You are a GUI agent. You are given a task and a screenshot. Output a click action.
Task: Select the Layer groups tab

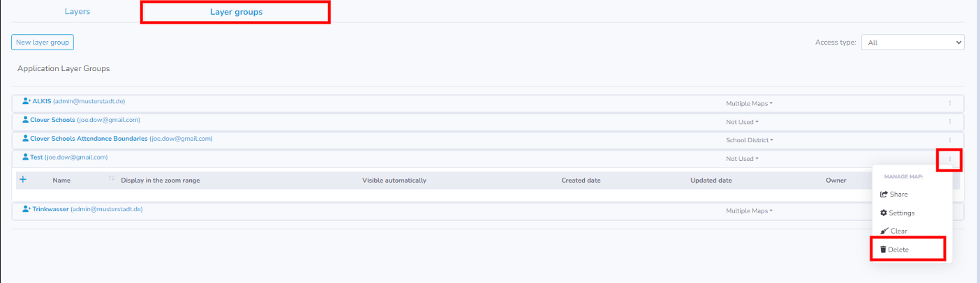point(236,12)
